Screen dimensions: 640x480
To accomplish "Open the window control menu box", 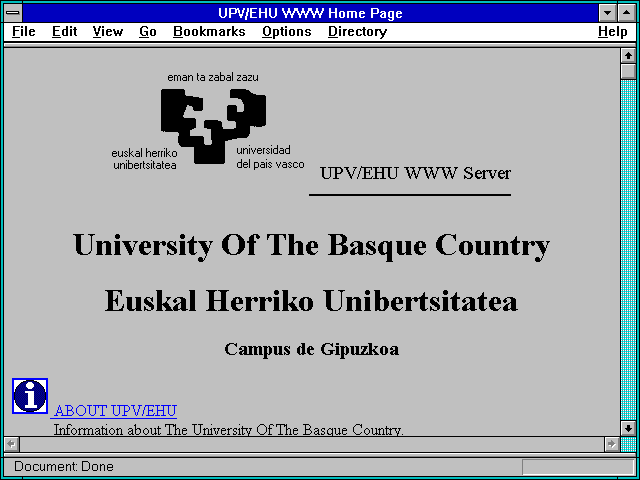I will 13,13.
